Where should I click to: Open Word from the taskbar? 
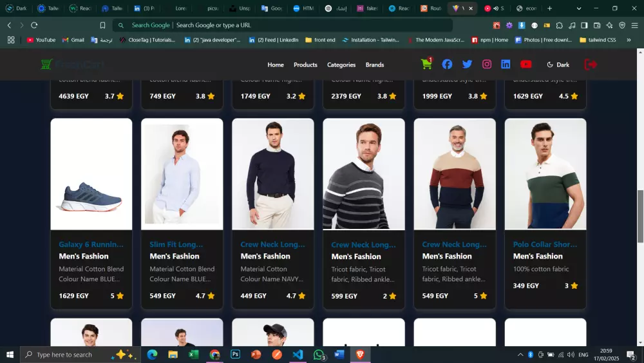pos(339,355)
